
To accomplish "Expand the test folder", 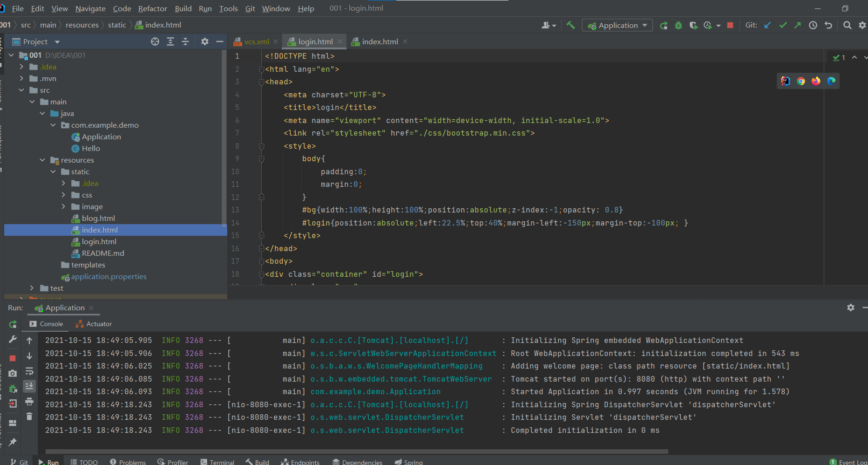I will pyautogui.click(x=32, y=288).
